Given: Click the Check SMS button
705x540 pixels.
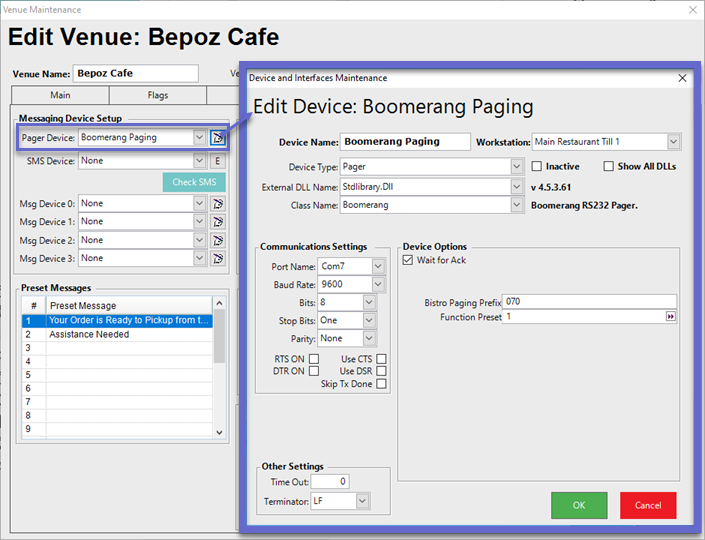Looking at the screenshot, I should click(x=194, y=182).
